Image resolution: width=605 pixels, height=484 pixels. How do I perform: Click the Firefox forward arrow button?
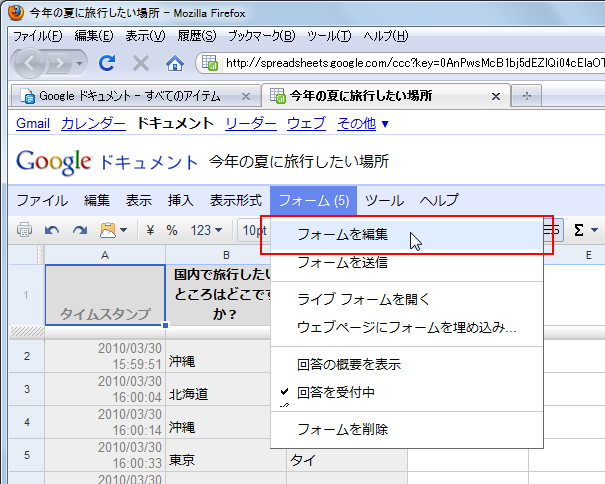pos(59,63)
